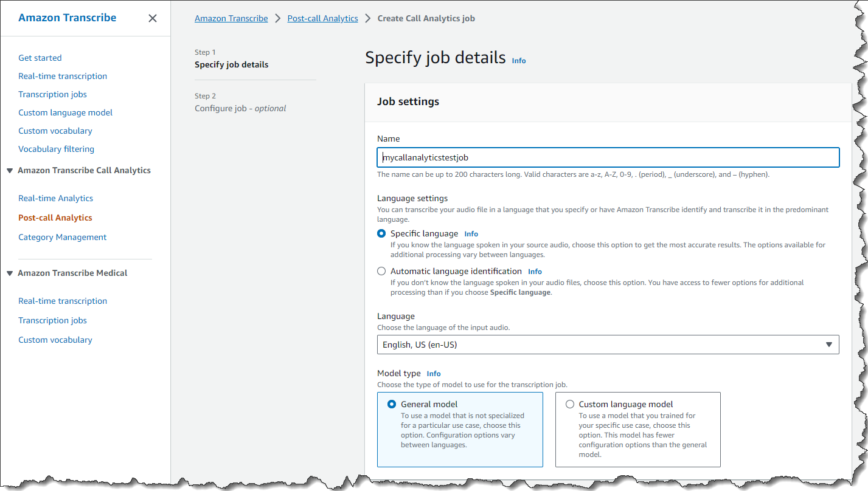868x491 pixels.
Task: Open Info link beside Specific language
Action: click(471, 234)
